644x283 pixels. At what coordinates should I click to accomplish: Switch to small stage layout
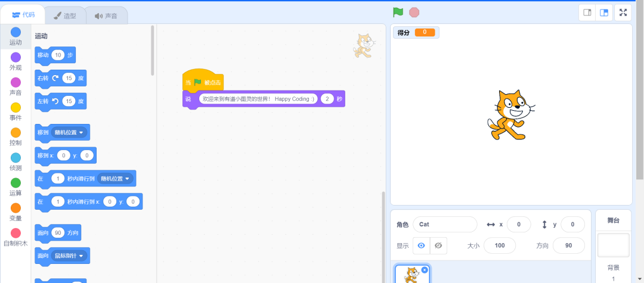point(587,13)
